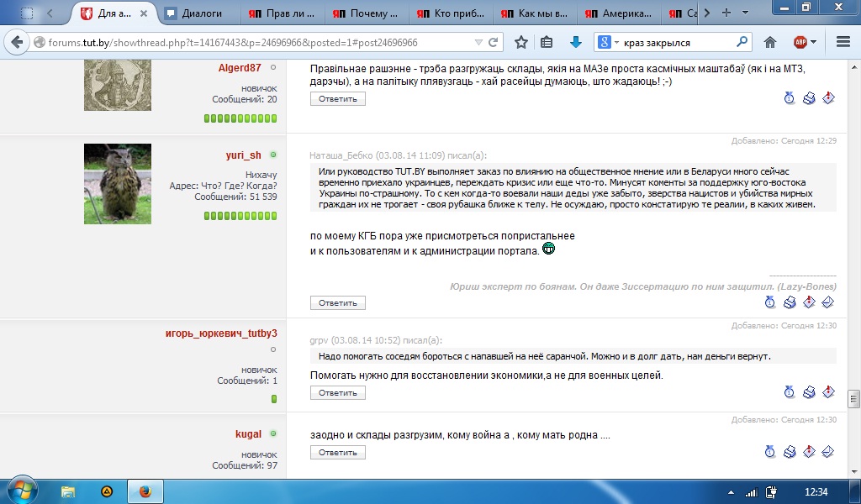This screenshot has height=504, width=861.
Task: Click the red-flagged diamond icon in игорь_юркевич_tutby3's post
Action: pyautogui.click(x=828, y=391)
